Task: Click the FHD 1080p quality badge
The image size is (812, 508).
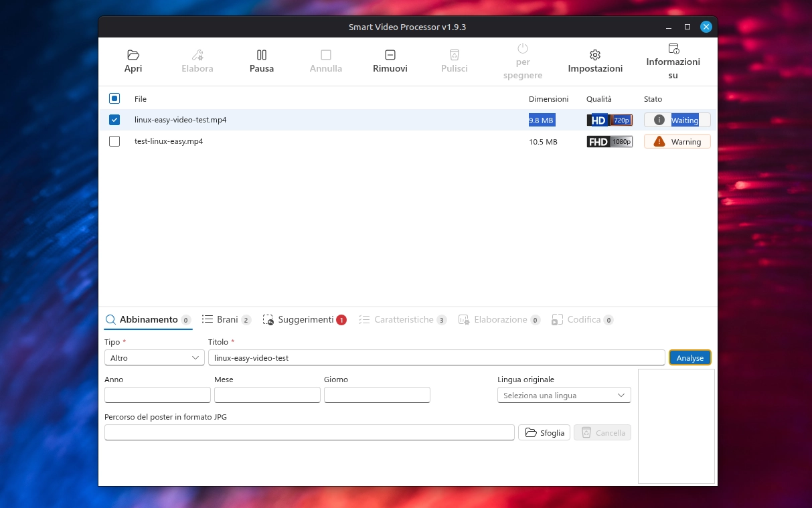Action: (x=610, y=142)
